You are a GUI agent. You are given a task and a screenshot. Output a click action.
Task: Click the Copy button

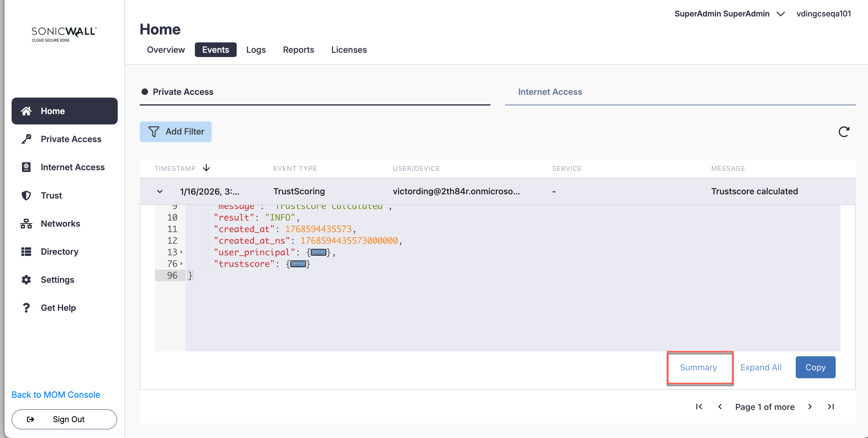815,367
